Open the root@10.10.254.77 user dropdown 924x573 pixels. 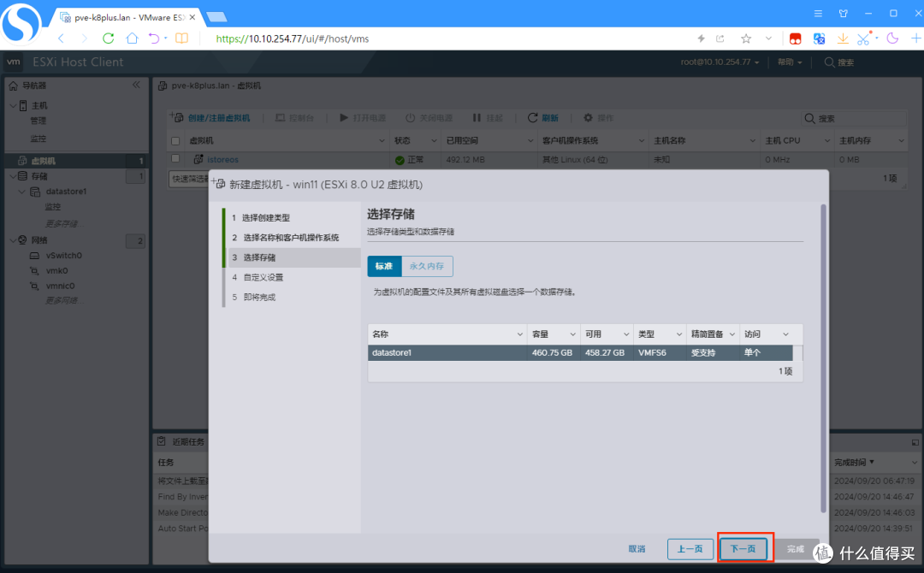tap(720, 62)
